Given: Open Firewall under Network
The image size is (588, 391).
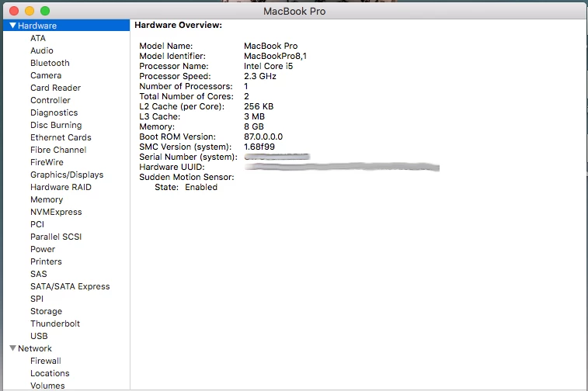Looking at the screenshot, I should tap(46, 361).
